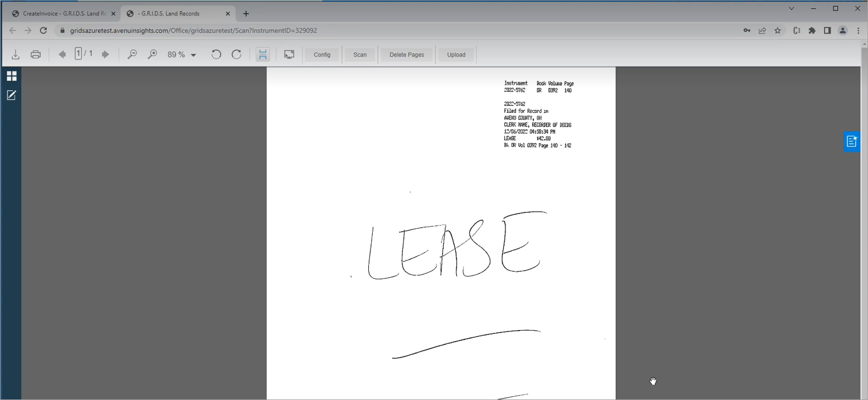Screen dimensions: 868x400
Task: Open the blue floating notes panel
Action: [852, 142]
